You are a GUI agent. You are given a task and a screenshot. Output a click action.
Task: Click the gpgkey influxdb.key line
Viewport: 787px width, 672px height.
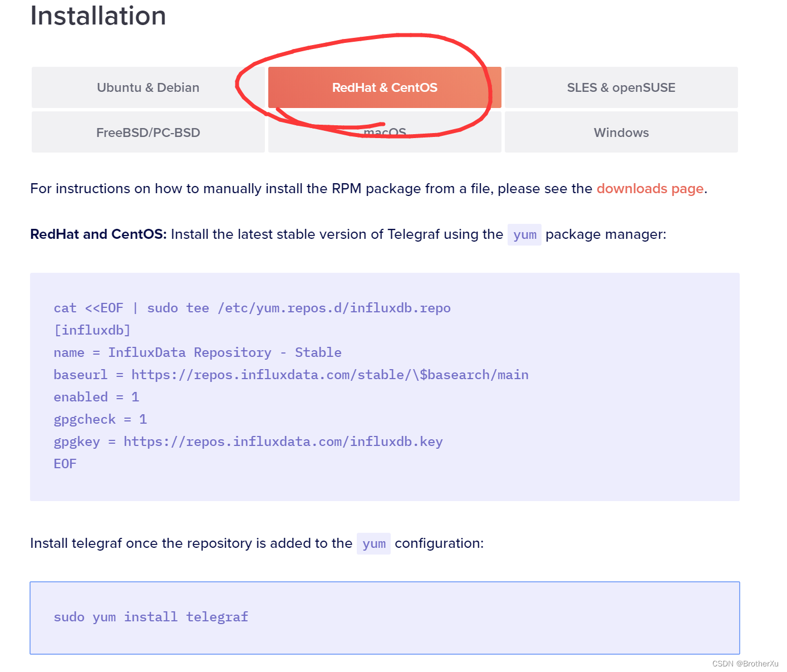pos(248,442)
